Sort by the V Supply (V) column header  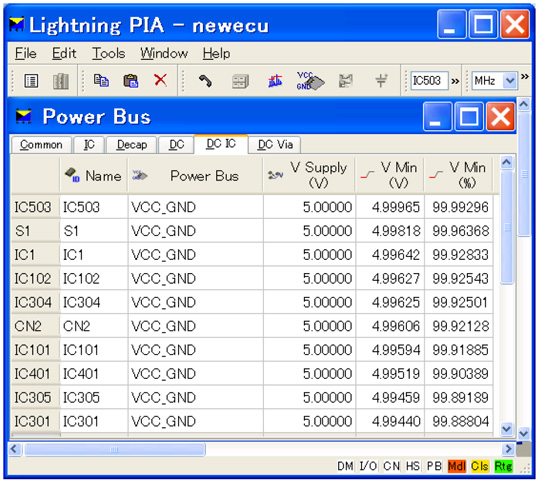tap(309, 176)
